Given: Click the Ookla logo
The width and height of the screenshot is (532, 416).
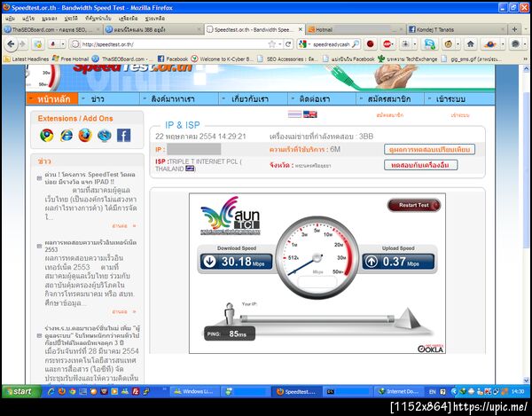Looking at the screenshot, I should (430, 349).
